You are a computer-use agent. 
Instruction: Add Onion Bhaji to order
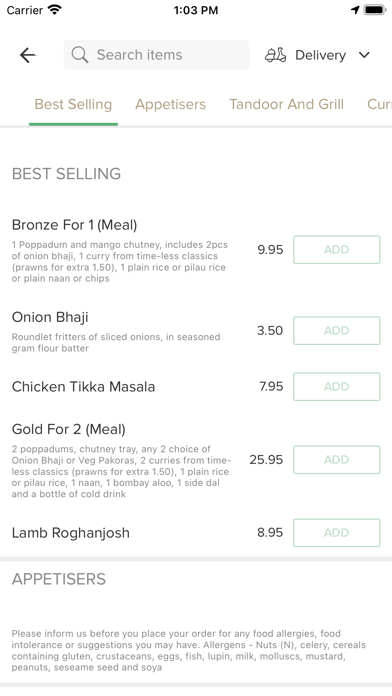pos(337,330)
